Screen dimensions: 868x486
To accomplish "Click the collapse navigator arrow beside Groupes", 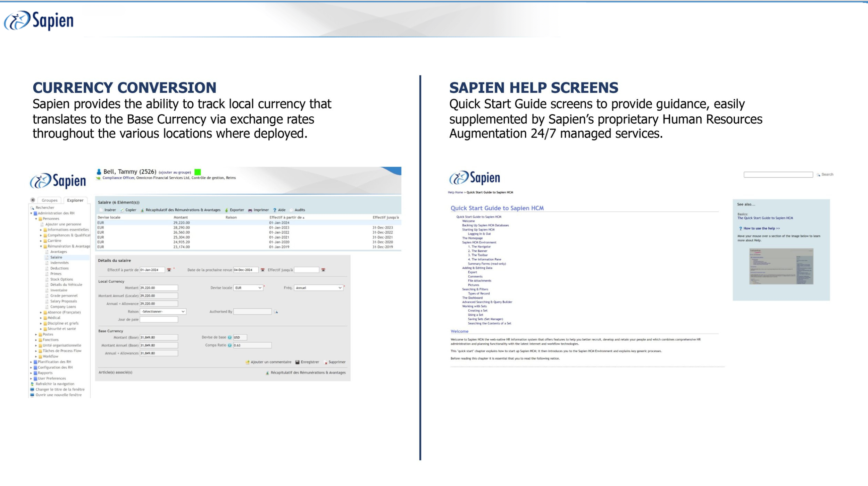I will click(x=33, y=200).
